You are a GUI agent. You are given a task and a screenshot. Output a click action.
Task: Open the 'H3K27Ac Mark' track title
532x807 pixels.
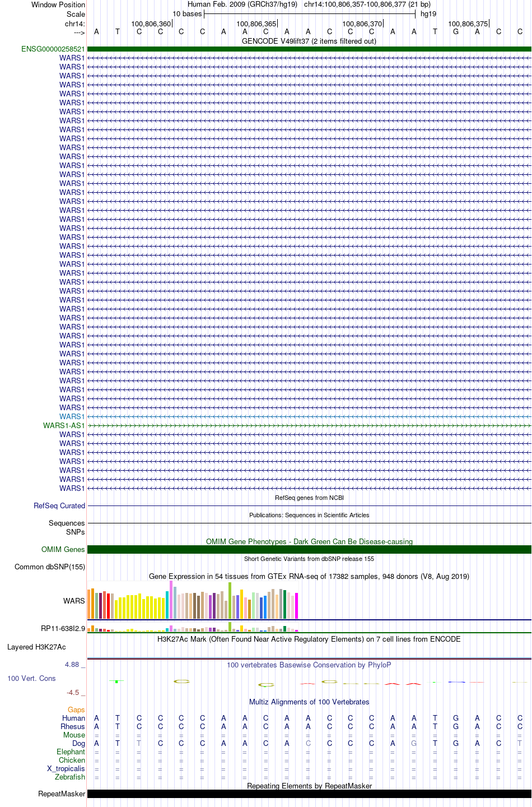309,639
